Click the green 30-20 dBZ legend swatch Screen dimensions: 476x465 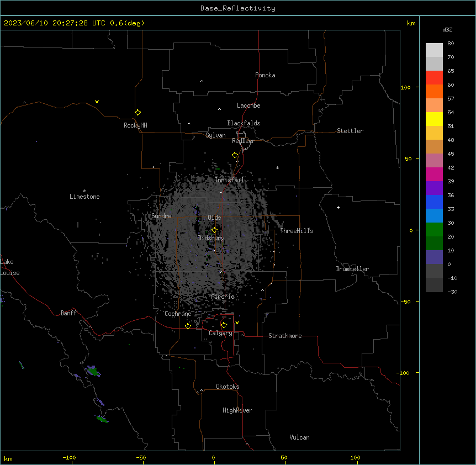tap(434, 230)
